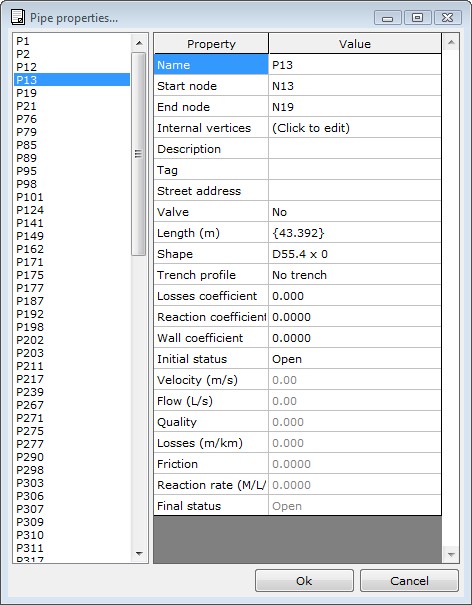
Task: Confirm with the Ok button
Action: pos(304,581)
